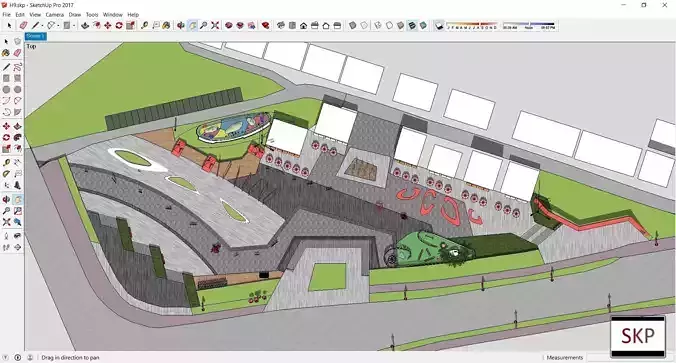
Task: Expand the Line tool dropdown arrow
Action: (42, 26)
